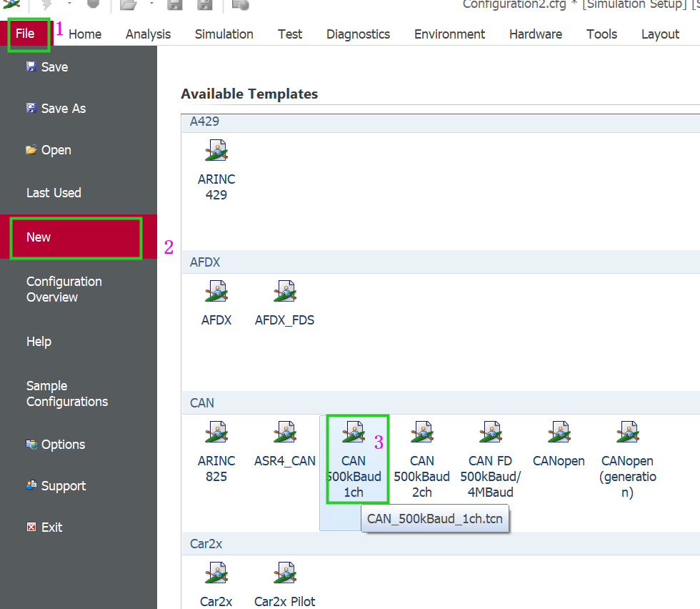This screenshot has height=609, width=700.
Task: Click the "ASR4_CAN" template label
Action: pos(285,460)
